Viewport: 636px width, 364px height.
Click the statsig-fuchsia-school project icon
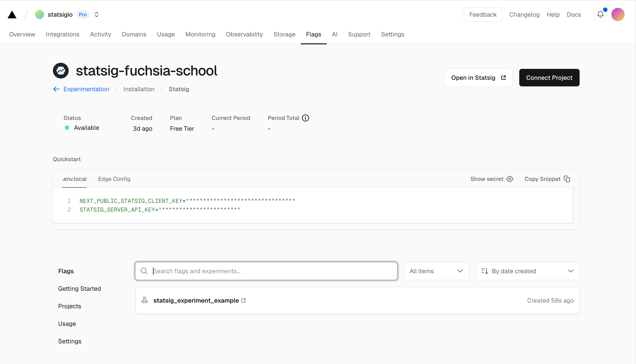(61, 70)
